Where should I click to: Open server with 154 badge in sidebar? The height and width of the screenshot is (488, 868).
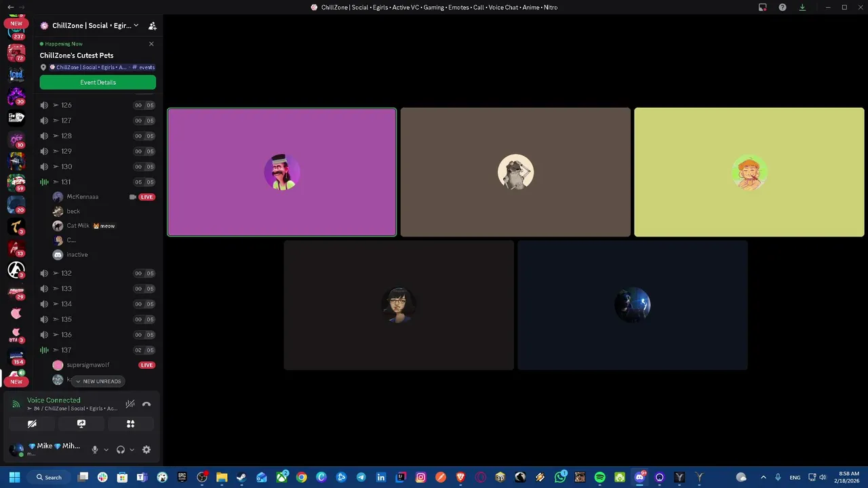(x=16, y=357)
